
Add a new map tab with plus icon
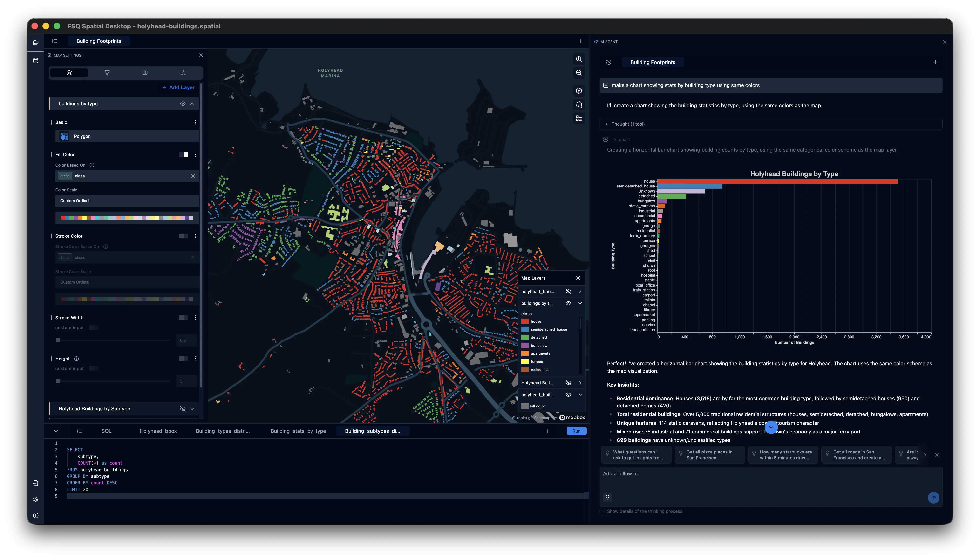(580, 41)
